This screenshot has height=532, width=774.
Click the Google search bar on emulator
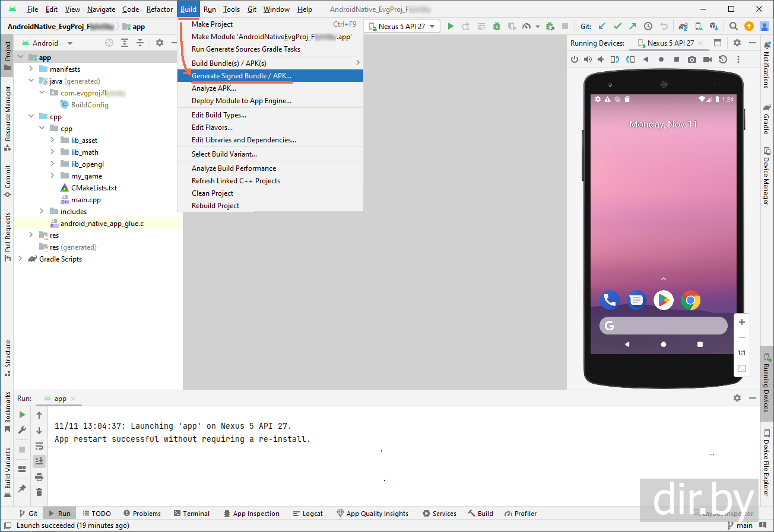pos(663,326)
